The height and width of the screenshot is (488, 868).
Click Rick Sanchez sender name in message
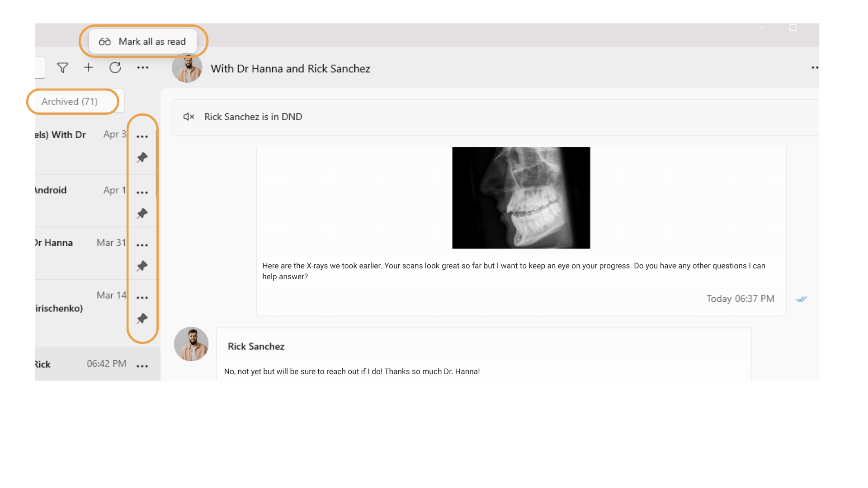(256, 347)
